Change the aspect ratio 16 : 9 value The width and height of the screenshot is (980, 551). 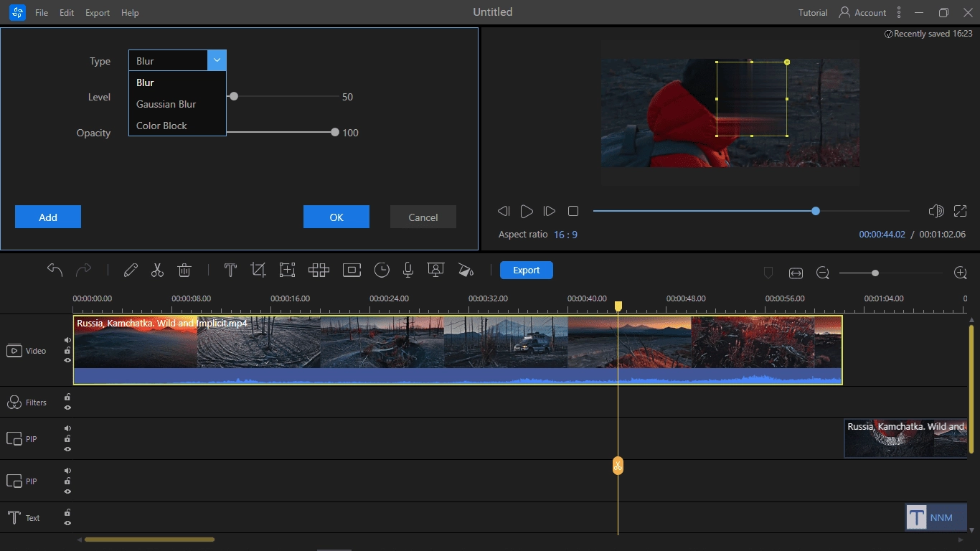tap(565, 235)
